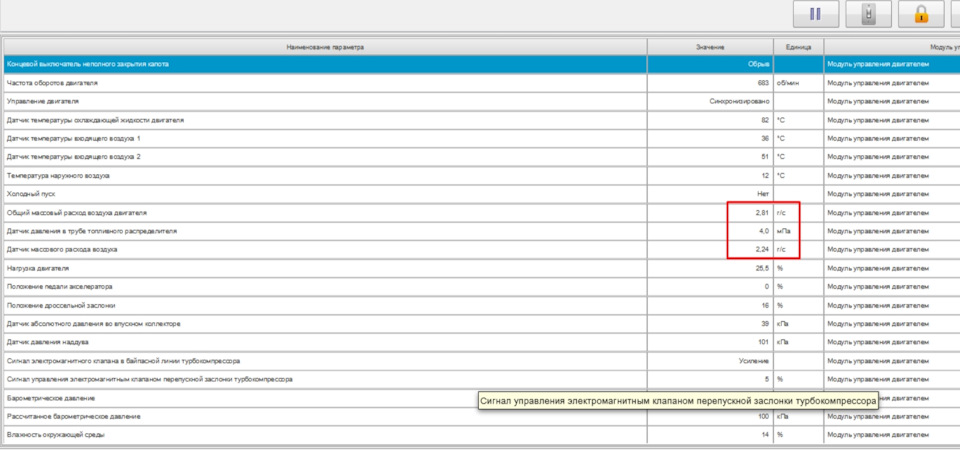This screenshot has height=450, width=960.
Task: Click the accelerator pedal position value 0
Action: [x=767, y=287]
